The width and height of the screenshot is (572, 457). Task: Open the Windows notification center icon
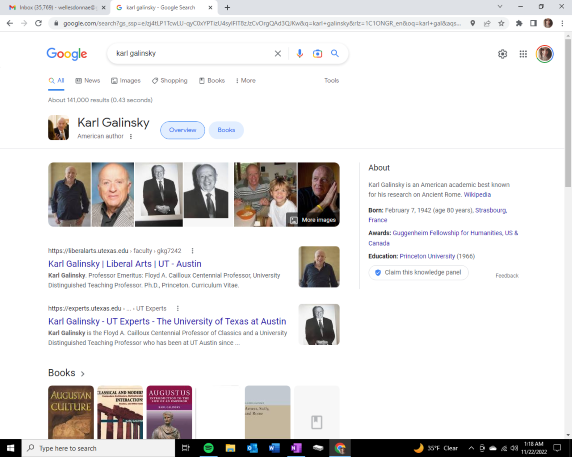(557, 448)
